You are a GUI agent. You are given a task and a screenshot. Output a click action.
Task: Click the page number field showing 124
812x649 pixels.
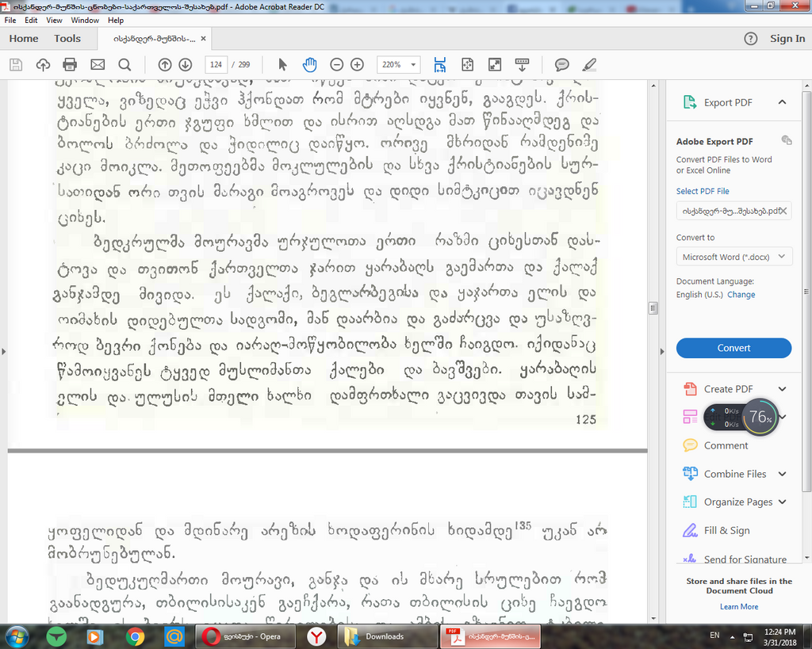[x=216, y=64]
